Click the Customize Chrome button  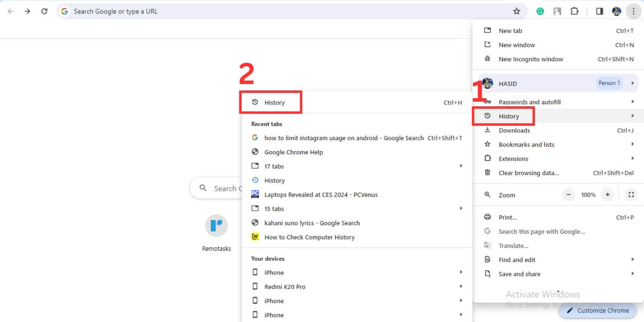[597, 310]
